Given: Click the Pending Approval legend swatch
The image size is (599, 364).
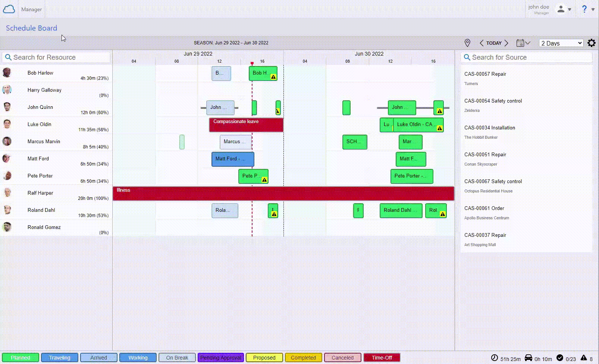Looking at the screenshot, I should (221, 358).
